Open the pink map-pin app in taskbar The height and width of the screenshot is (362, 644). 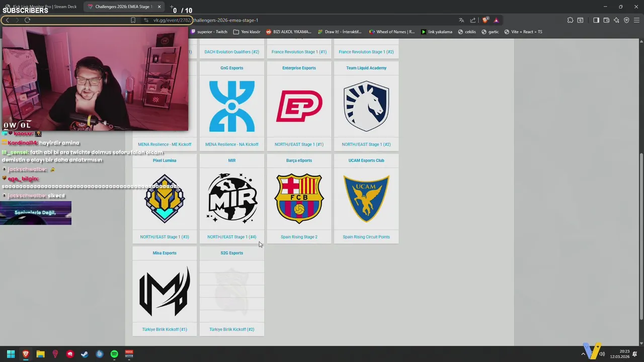click(55, 354)
